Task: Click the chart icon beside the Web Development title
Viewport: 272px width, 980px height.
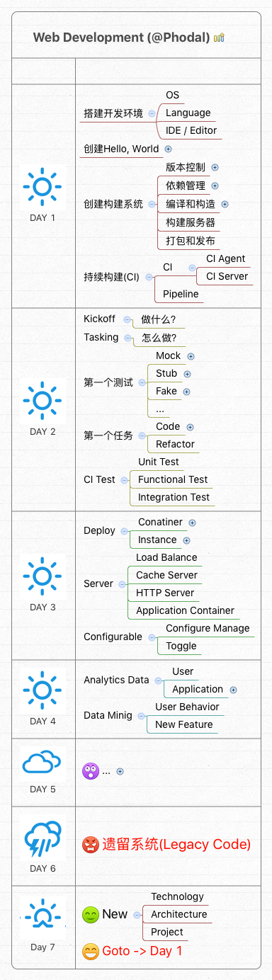Action: [219, 38]
